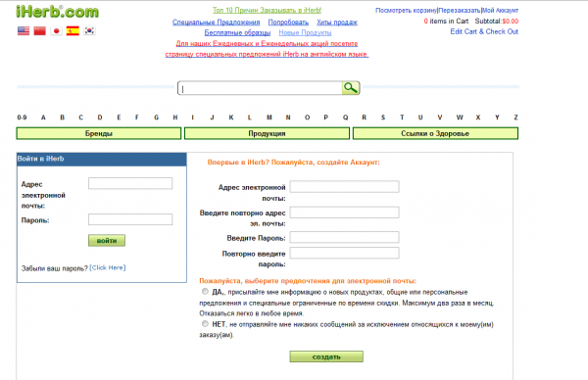588x380 pixels.
Task: Select the United States flag icon
Action: pyautogui.click(x=24, y=30)
